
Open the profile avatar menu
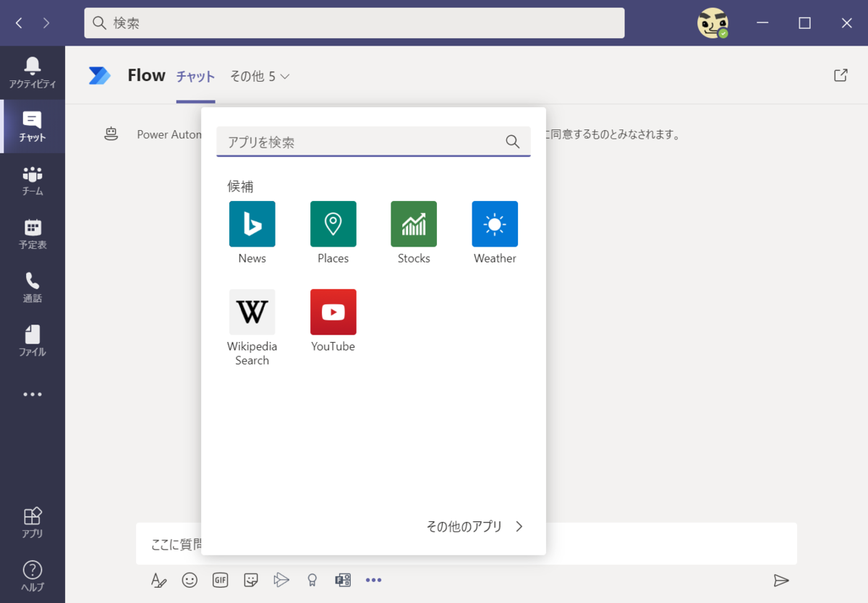click(x=712, y=23)
